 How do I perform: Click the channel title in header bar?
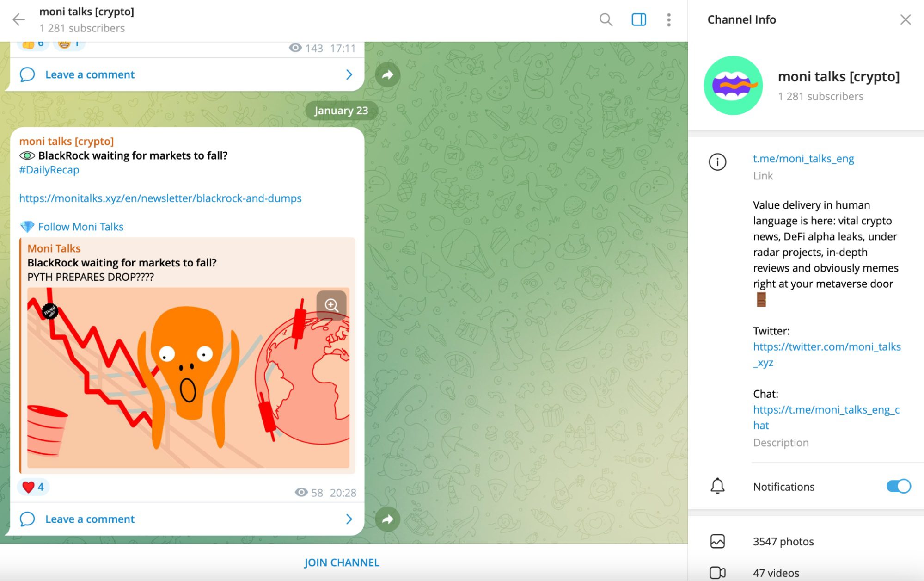(x=87, y=12)
